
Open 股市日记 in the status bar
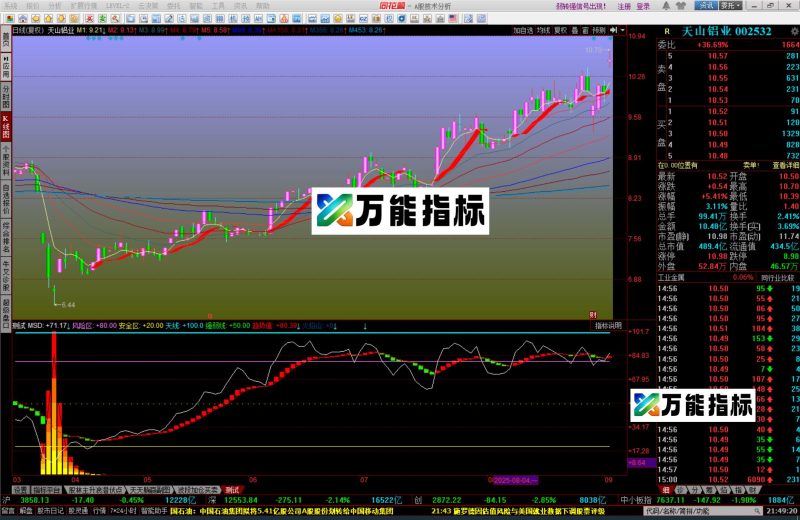[51, 511]
